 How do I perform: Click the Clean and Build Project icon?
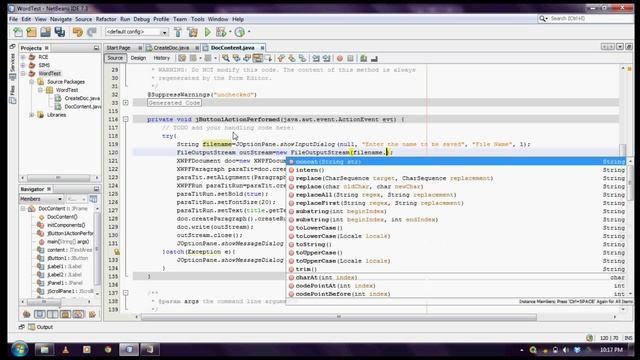coord(192,32)
